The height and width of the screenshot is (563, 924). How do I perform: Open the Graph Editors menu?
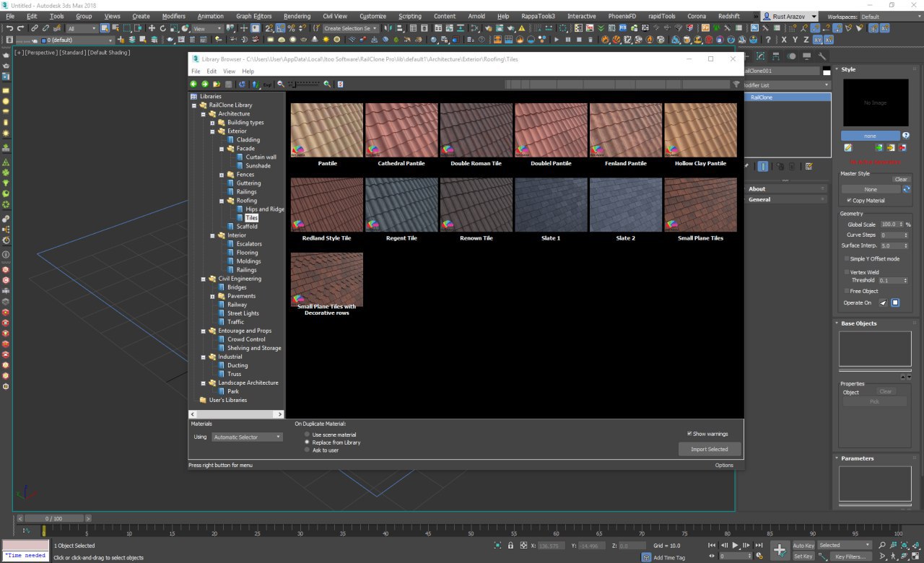254,16
